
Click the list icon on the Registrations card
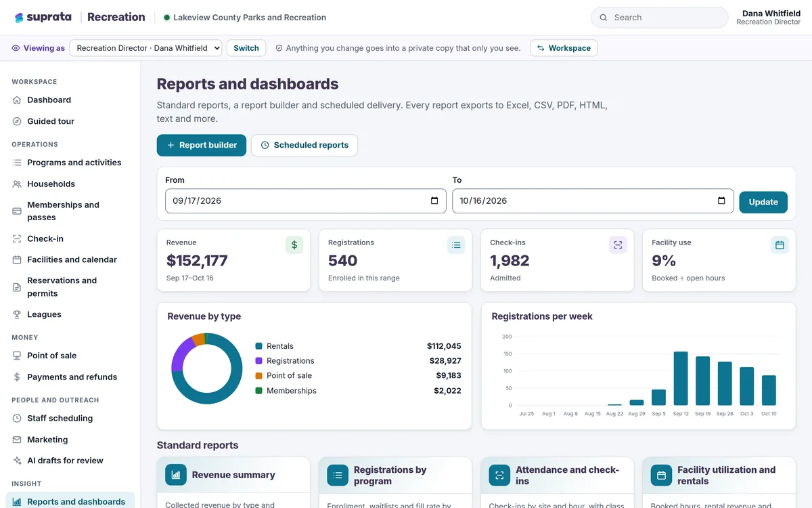point(456,245)
